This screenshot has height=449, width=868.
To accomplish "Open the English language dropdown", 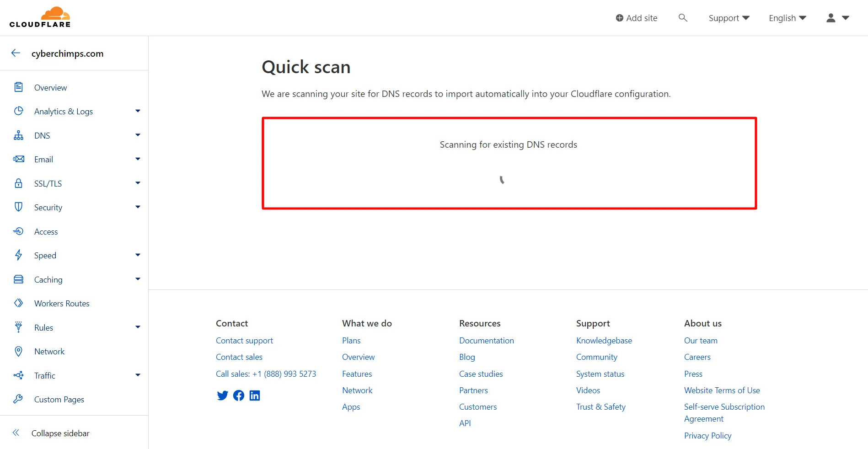I will [788, 18].
